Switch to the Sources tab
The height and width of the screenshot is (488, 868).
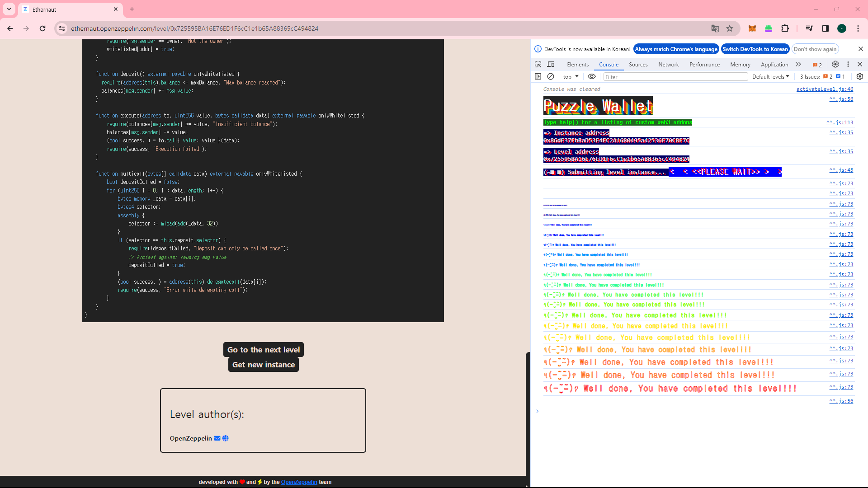pyautogui.click(x=638, y=65)
